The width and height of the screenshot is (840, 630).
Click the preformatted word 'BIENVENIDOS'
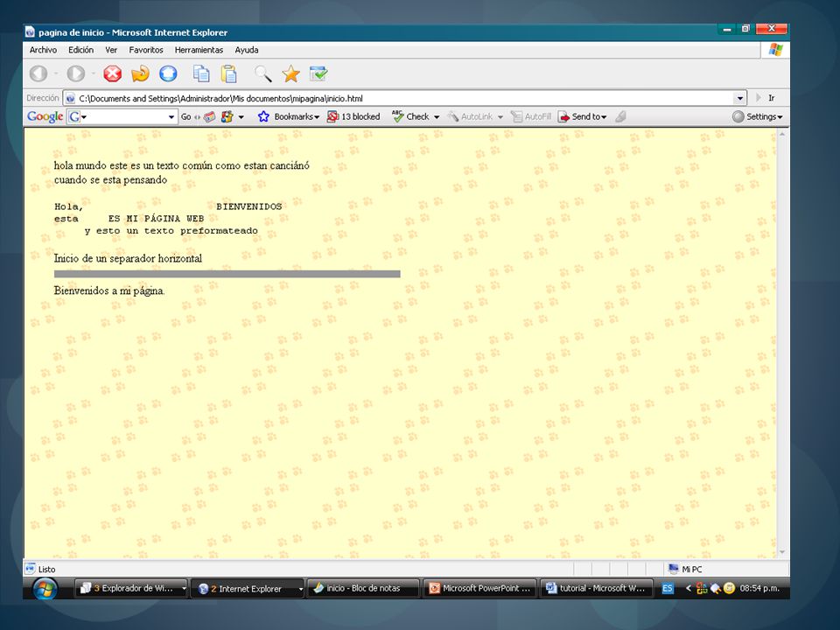[249, 206]
